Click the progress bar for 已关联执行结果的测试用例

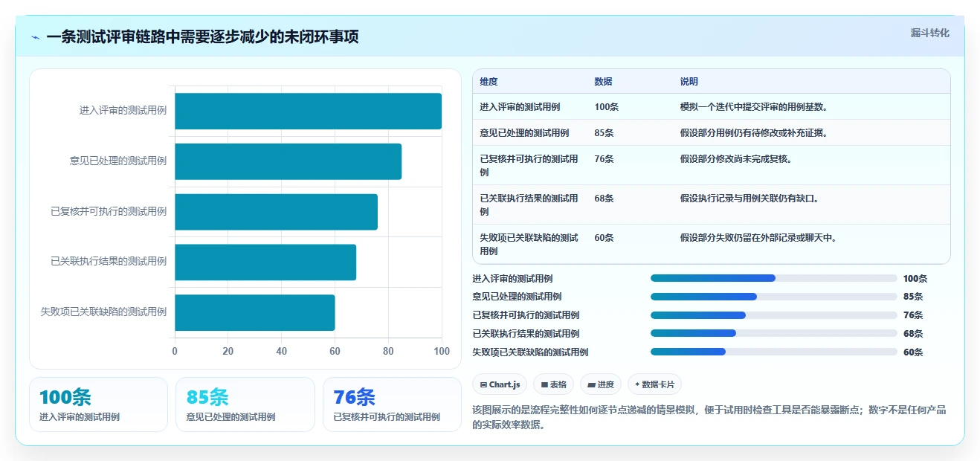click(774, 333)
